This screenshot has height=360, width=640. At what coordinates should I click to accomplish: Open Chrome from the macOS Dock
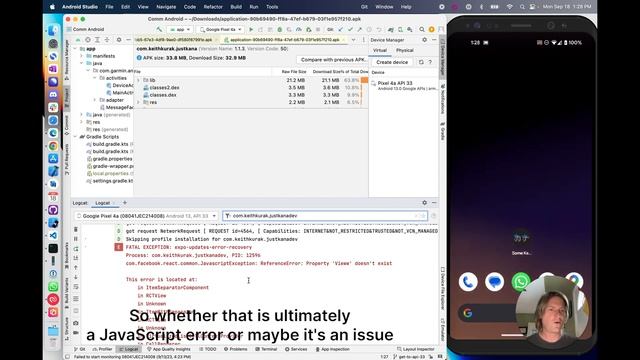pyautogui.click(x=53, y=146)
